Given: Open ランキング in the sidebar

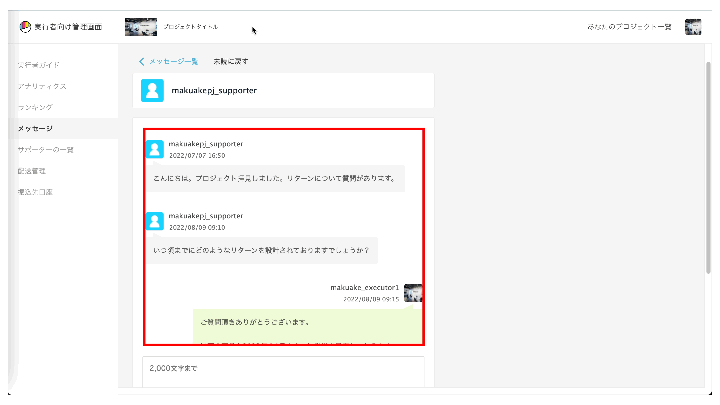Looking at the screenshot, I should (x=35, y=107).
